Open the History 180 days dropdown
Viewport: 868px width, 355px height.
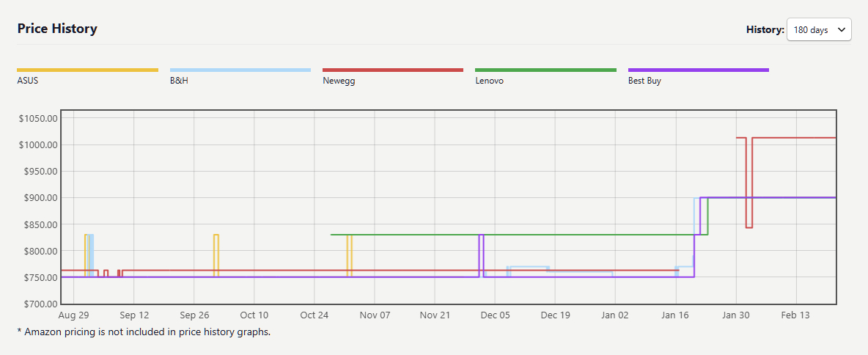pyautogui.click(x=818, y=30)
